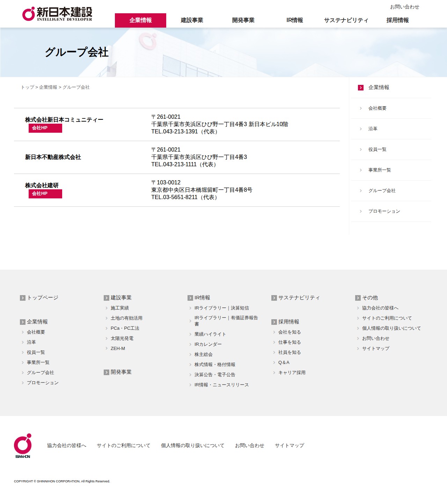
Task: Click IR情報・ニュースリリース in the footer
Action: point(222,385)
